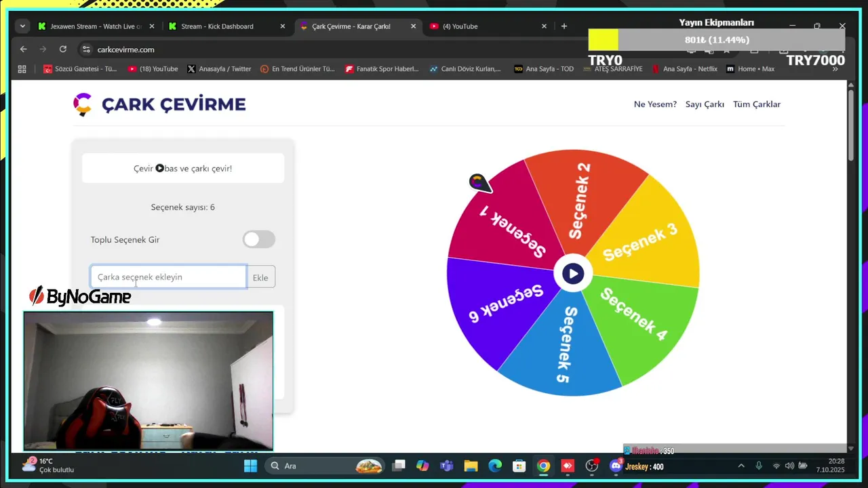
Task: Click the Çark Çevirme logo icon
Action: click(x=82, y=104)
